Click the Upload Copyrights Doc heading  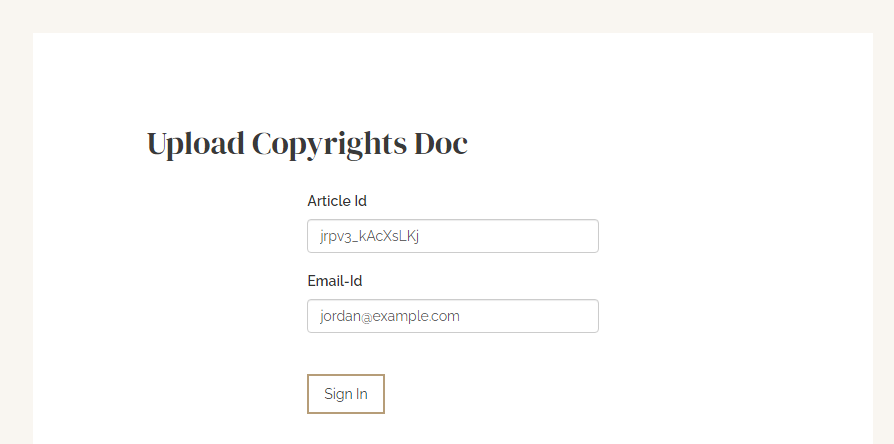point(307,144)
